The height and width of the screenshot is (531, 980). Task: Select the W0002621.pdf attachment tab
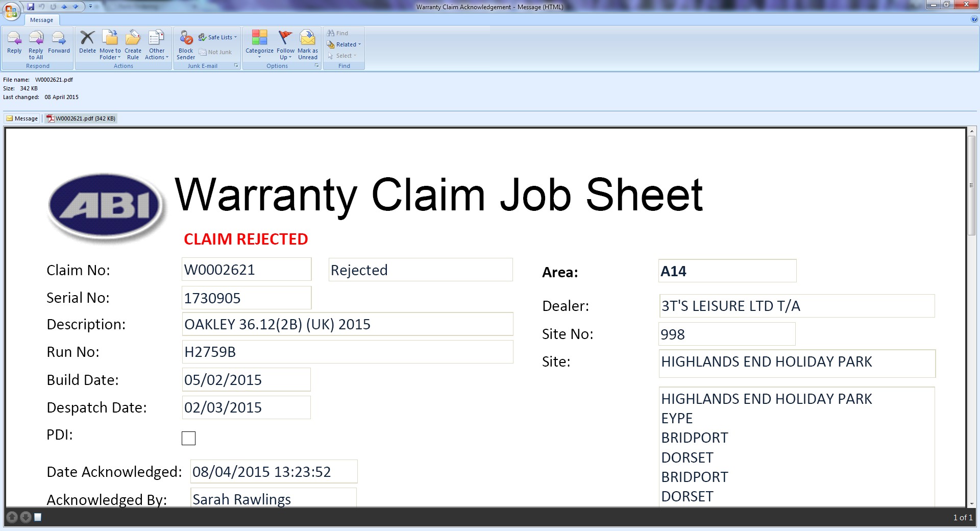81,118
